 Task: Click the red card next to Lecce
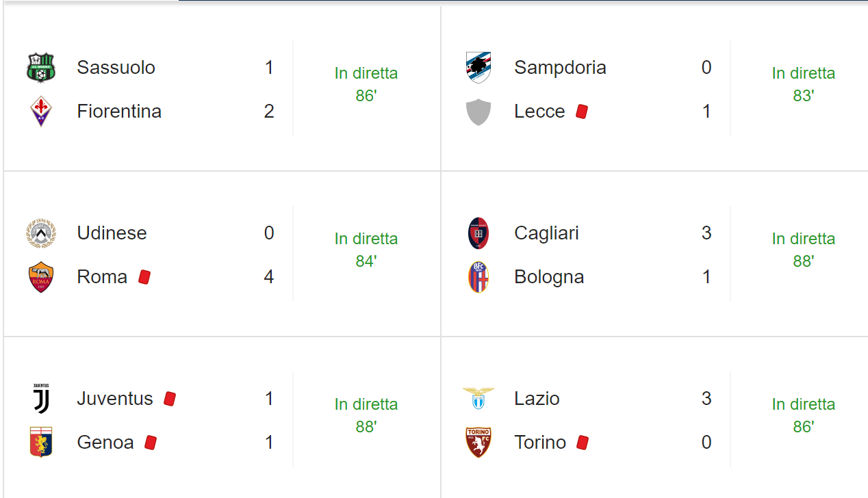[582, 112]
